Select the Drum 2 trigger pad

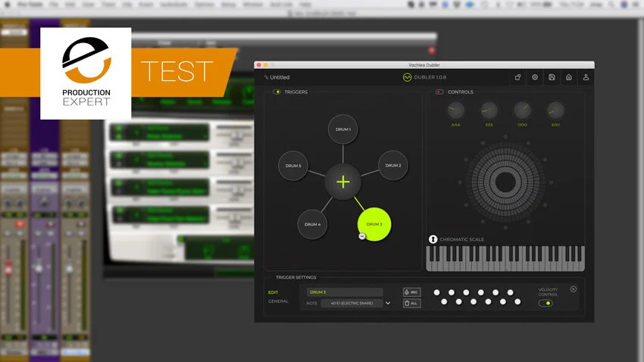(393, 165)
